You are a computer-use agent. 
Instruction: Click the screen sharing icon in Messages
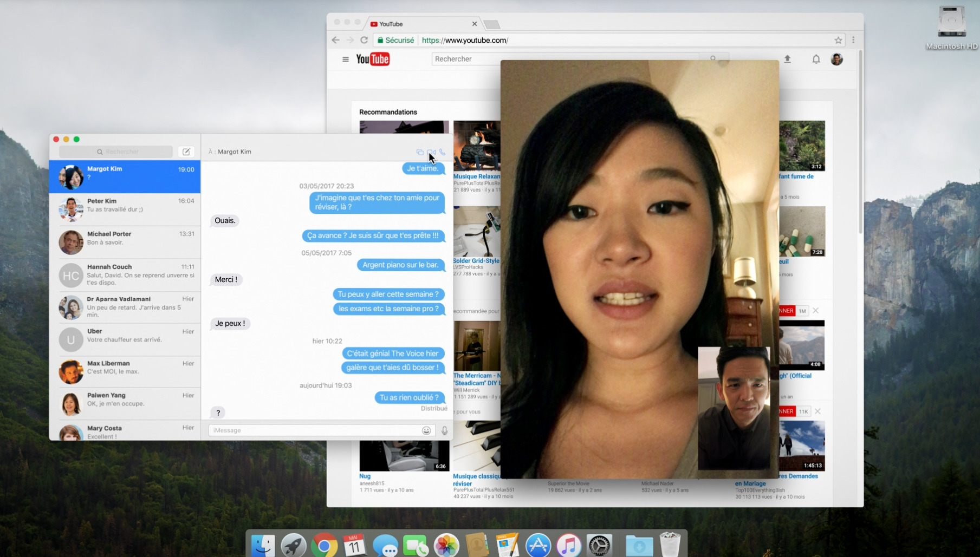pos(420,152)
